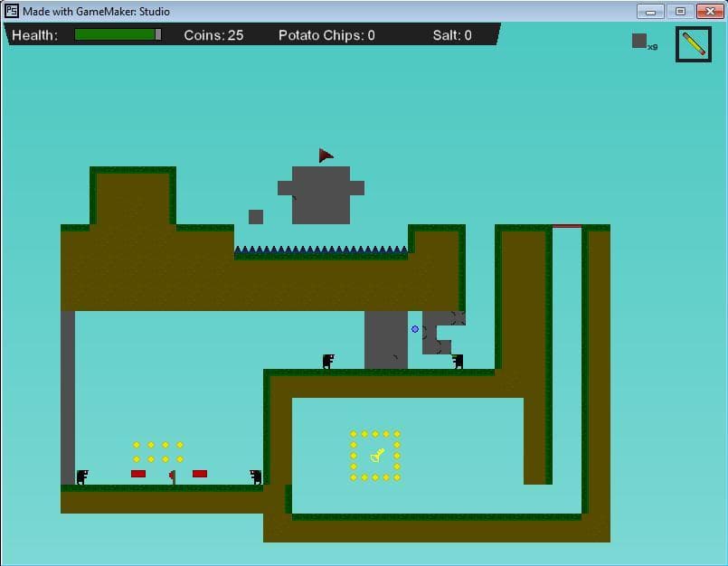Select the yellow pencil tool icon
This screenshot has height=566, width=728.
click(693, 44)
